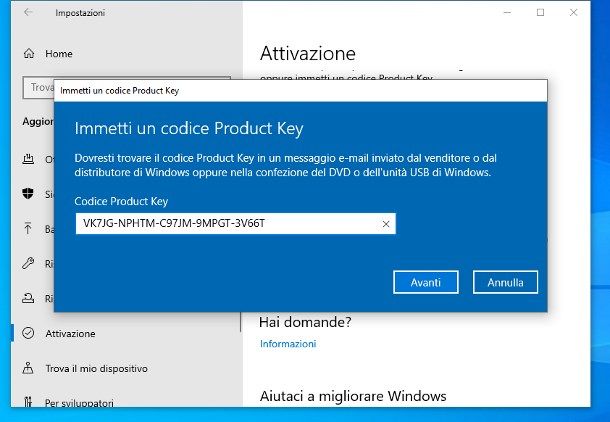The width and height of the screenshot is (610, 422).
Task: Click the Per sviluppatori sidebar icon
Action: [x=27, y=403]
